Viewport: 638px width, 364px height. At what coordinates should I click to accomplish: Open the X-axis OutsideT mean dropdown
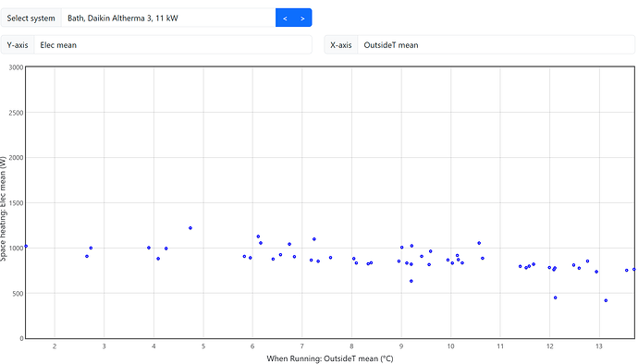(496, 44)
